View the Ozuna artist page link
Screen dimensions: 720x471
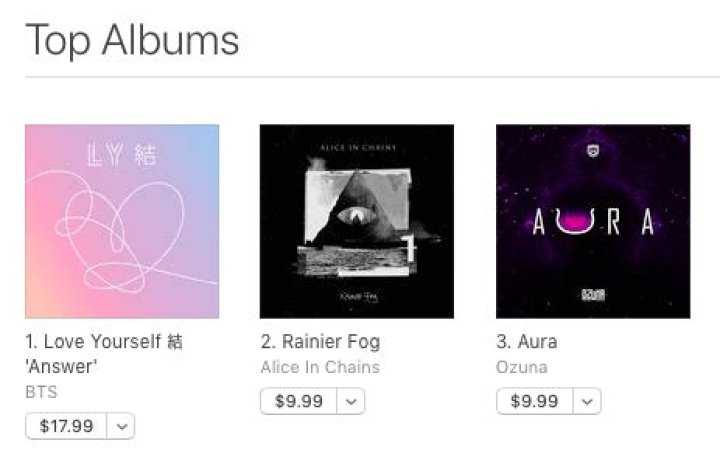pos(521,367)
